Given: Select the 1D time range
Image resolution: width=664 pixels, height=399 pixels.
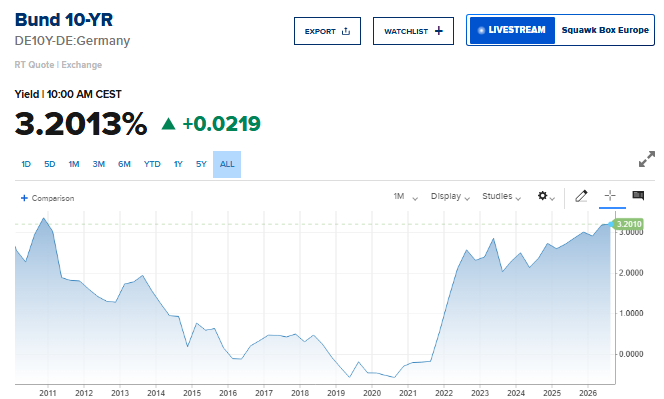Looking at the screenshot, I should coord(26,164).
